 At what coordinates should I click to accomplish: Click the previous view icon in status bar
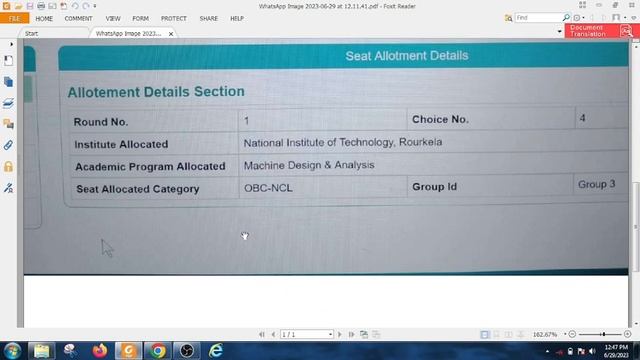click(x=364, y=334)
